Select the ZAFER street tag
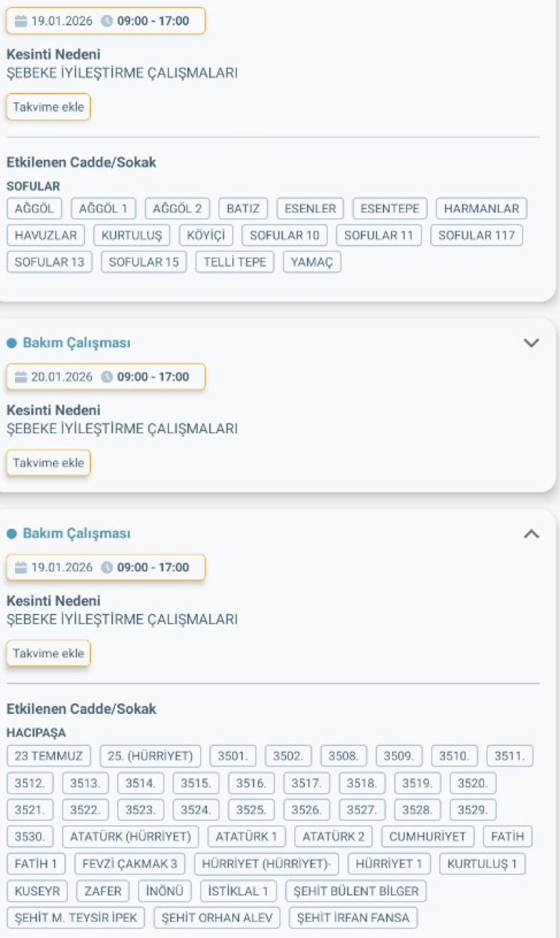Screen dimensions: 560x938 pos(103,891)
